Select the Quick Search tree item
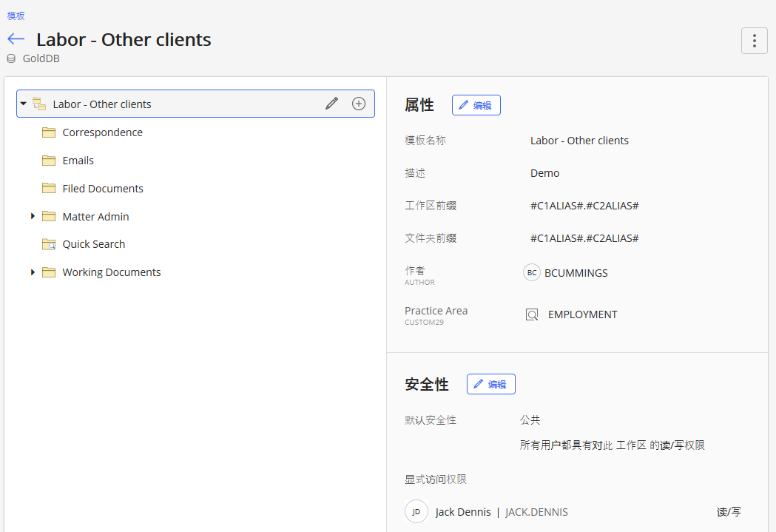This screenshot has width=776, height=532. pos(93,244)
